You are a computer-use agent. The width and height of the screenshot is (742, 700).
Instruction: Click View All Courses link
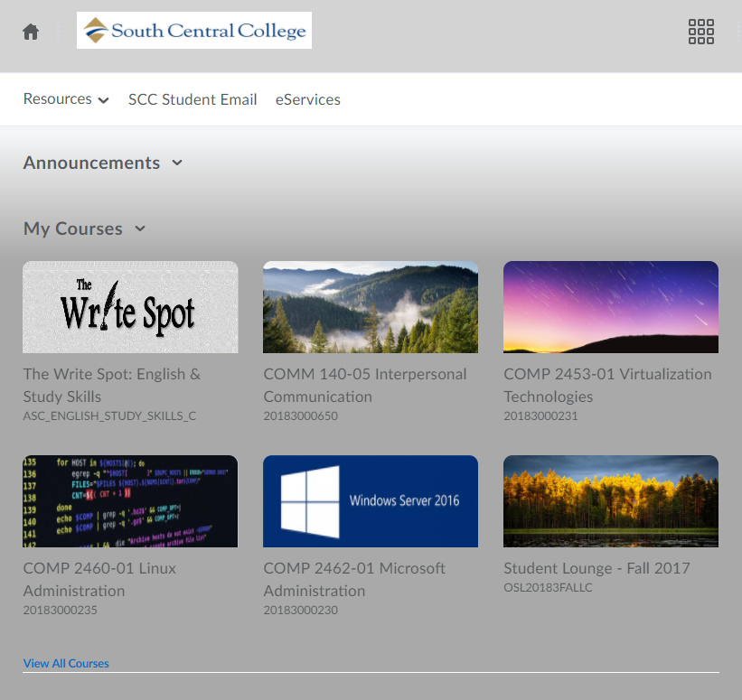pos(66,663)
